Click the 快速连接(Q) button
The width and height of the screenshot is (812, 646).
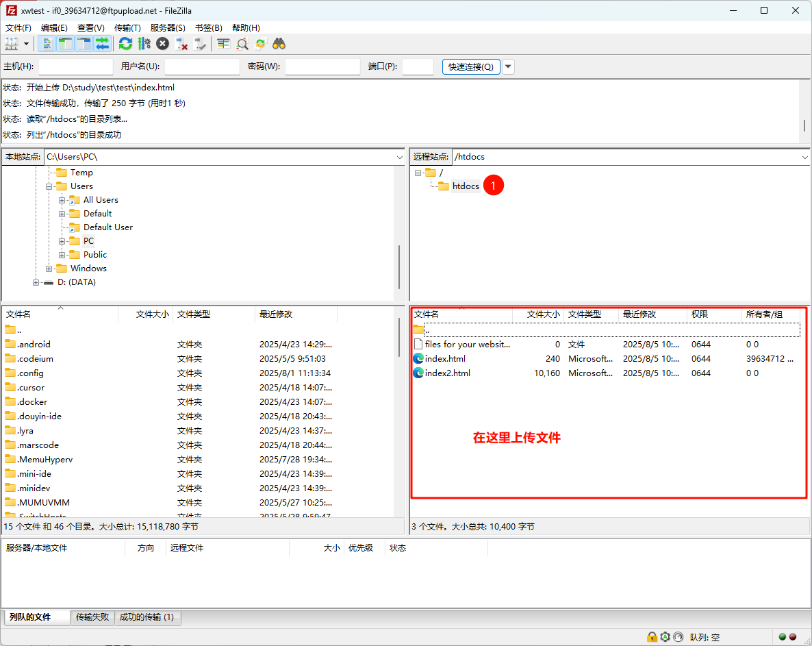tap(471, 66)
